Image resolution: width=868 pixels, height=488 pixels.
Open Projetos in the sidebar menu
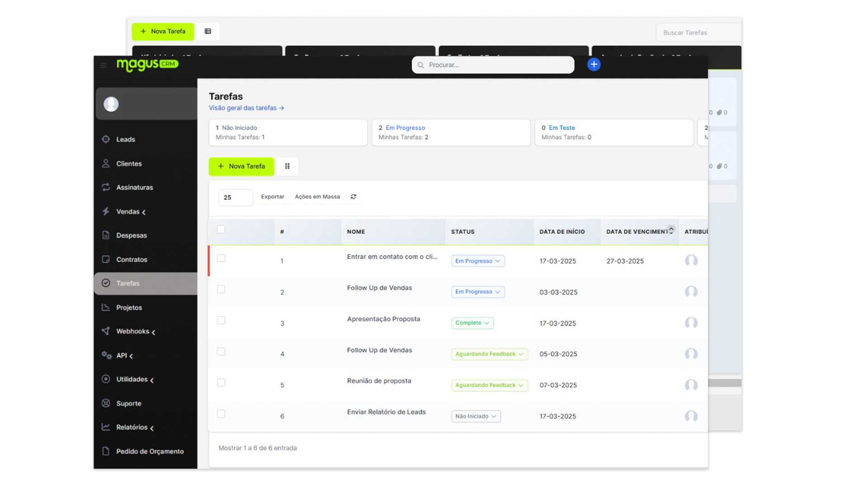[129, 308]
